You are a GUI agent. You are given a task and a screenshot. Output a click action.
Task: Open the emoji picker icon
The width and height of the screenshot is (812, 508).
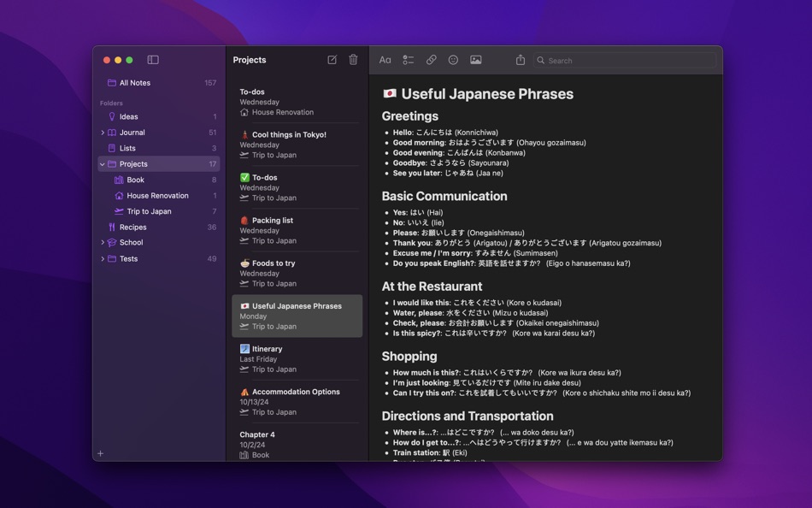453,60
